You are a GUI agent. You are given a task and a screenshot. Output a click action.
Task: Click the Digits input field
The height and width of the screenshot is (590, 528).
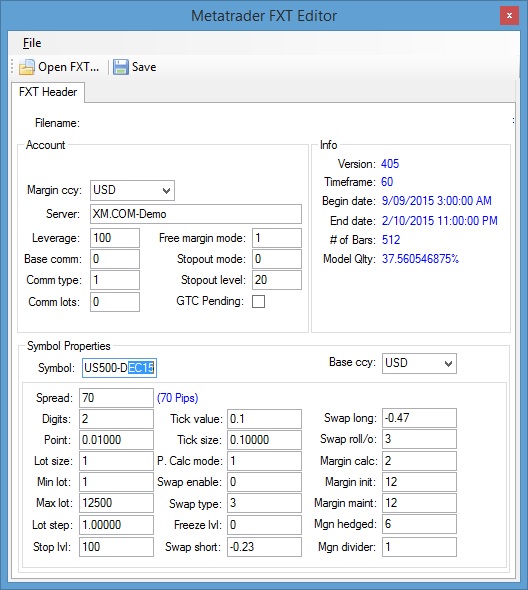click(116, 419)
